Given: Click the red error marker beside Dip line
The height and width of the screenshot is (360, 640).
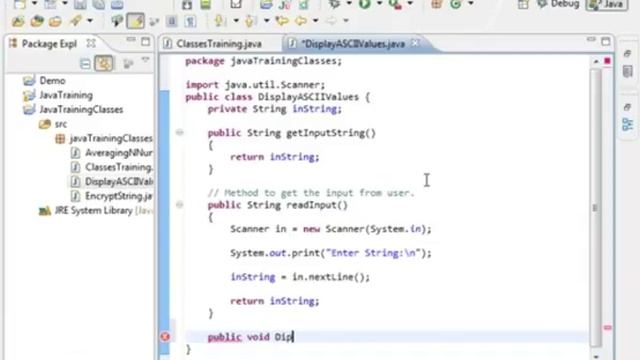Looking at the screenshot, I should pos(165,337).
